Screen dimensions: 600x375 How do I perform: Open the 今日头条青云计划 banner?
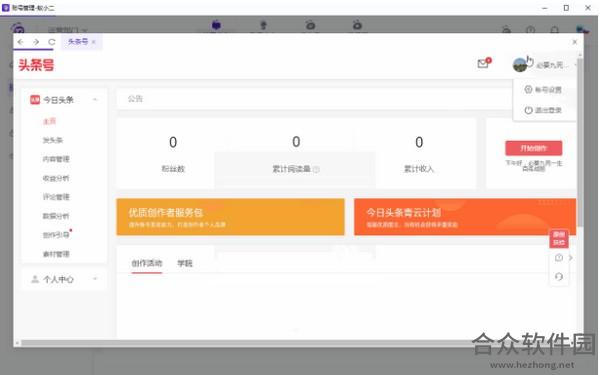pyautogui.click(x=465, y=217)
